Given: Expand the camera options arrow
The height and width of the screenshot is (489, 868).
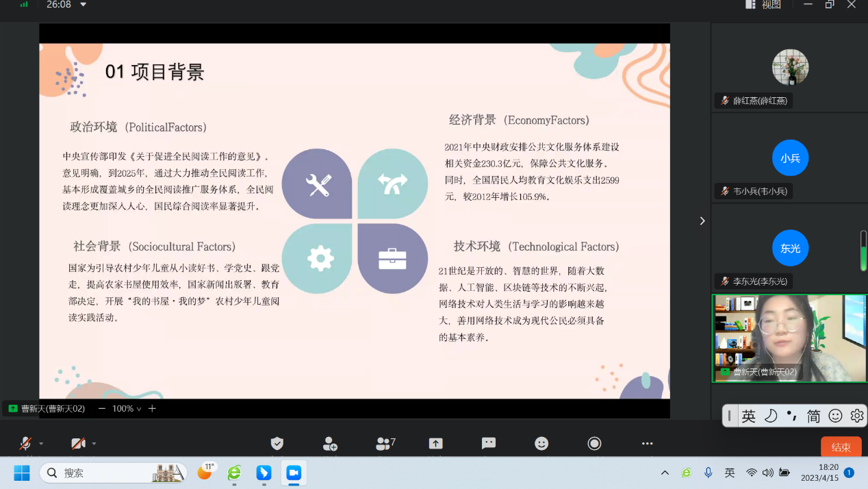Looking at the screenshot, I should [94, 444].
